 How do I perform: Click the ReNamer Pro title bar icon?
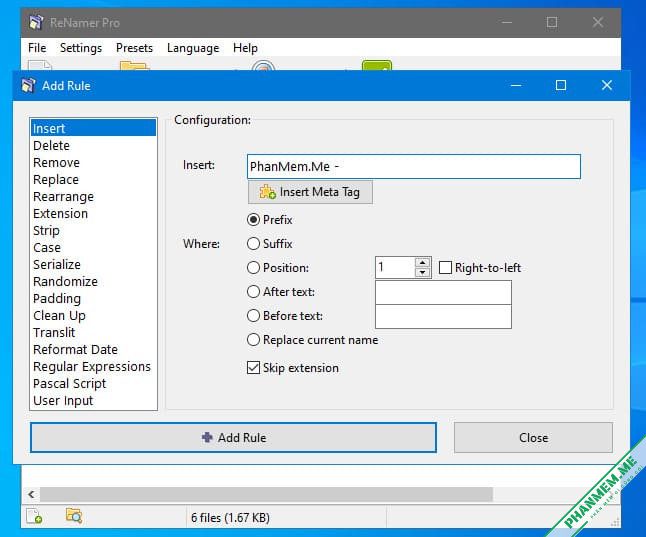pos(36,22)
